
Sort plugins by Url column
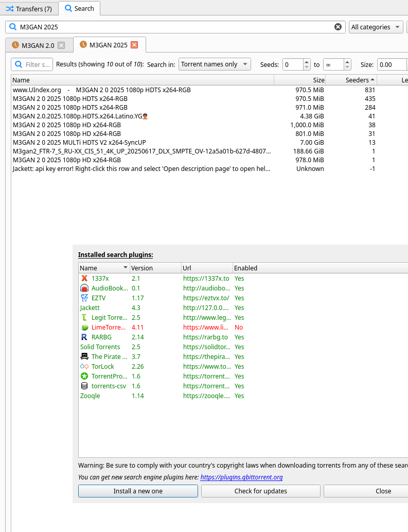[207, 268]
